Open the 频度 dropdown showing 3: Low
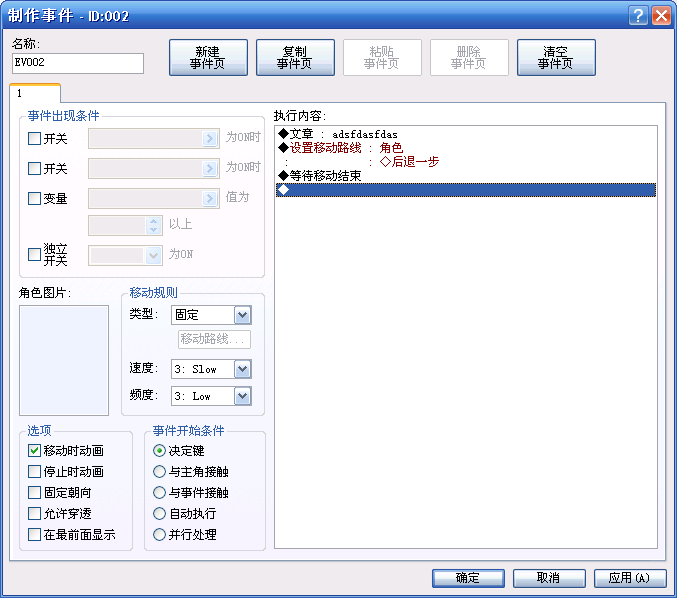 [211, 396]
